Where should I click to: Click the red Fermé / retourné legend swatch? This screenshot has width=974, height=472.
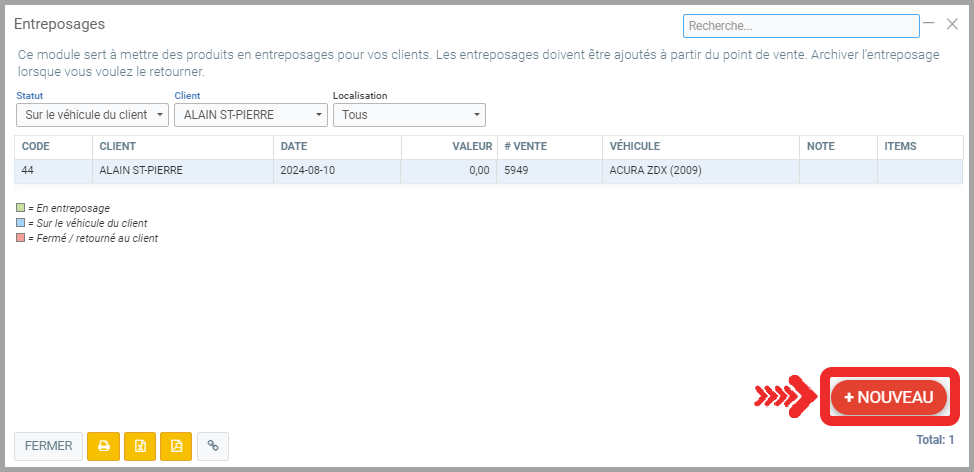point(21,238)
